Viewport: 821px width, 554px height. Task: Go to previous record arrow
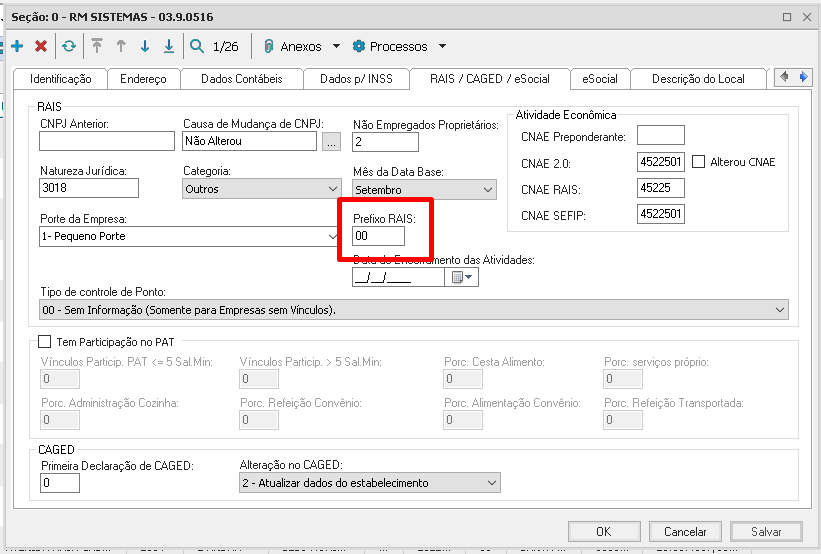pyautogui.click(x=121, y=46)
